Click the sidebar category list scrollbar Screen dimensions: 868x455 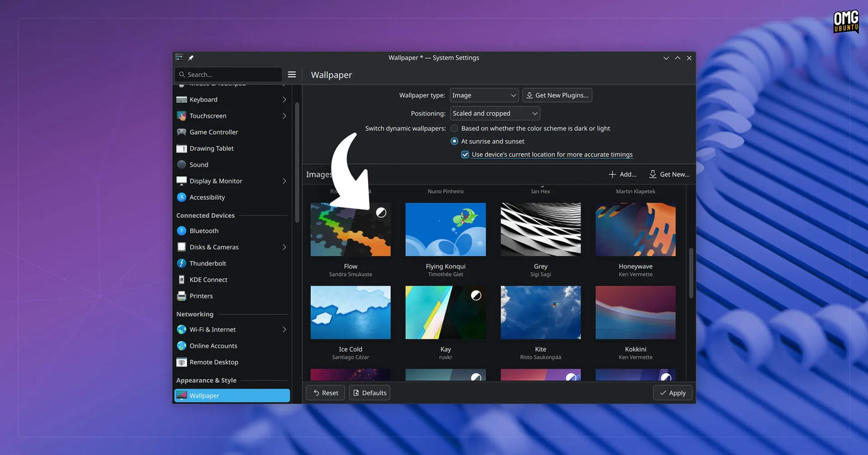[x=297, y=162]
